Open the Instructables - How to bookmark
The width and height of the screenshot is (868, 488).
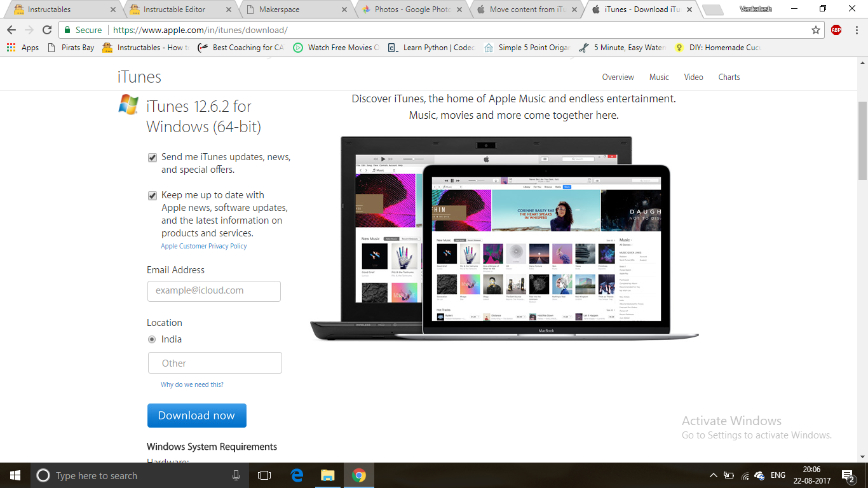coord(146,48)
